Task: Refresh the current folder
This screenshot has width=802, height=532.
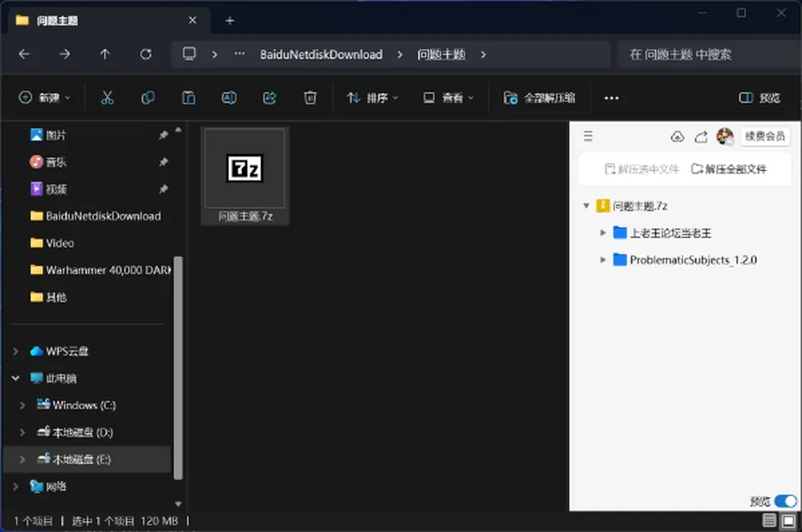Action: [x=145, y=54]
